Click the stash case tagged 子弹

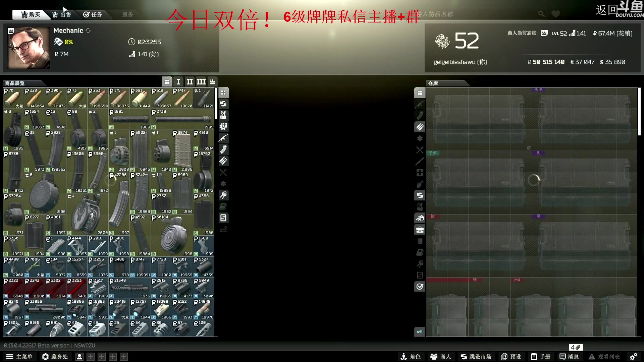click(479, 183)
